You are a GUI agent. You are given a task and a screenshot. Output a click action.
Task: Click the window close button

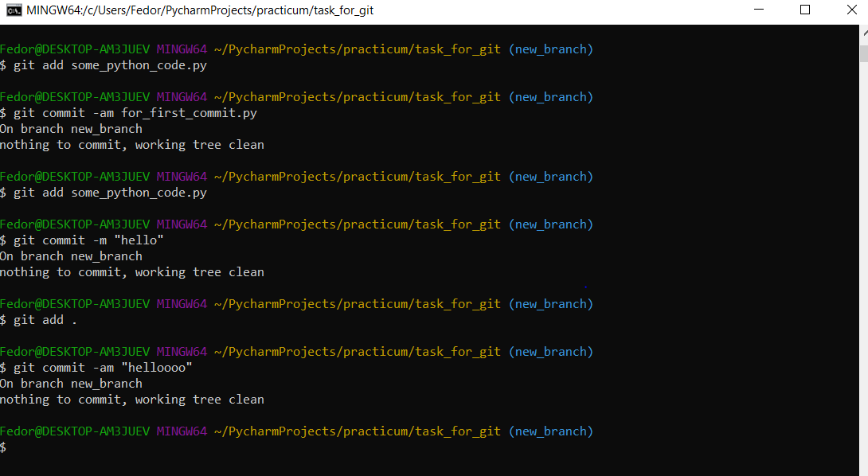point(851,10)
